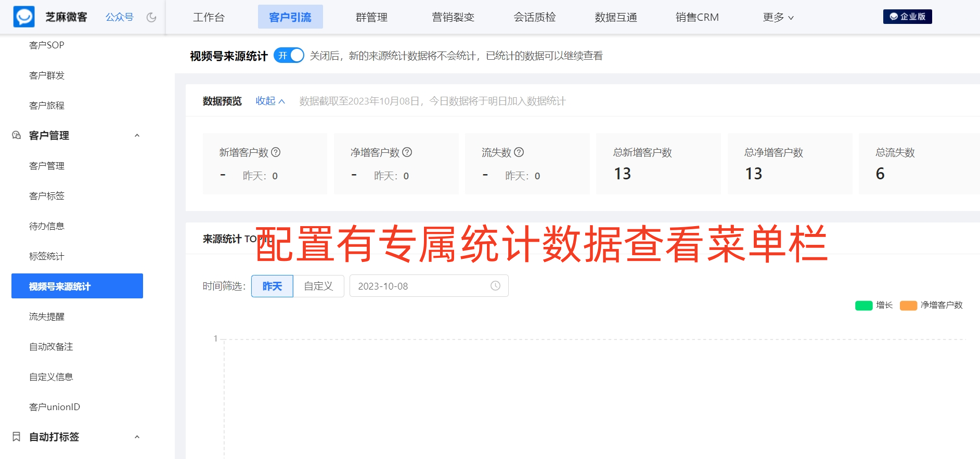Click the 视频号来源统计 page title
Image resolution: width=980 pixels, height=459 pixels.
[x=229, y=56]
